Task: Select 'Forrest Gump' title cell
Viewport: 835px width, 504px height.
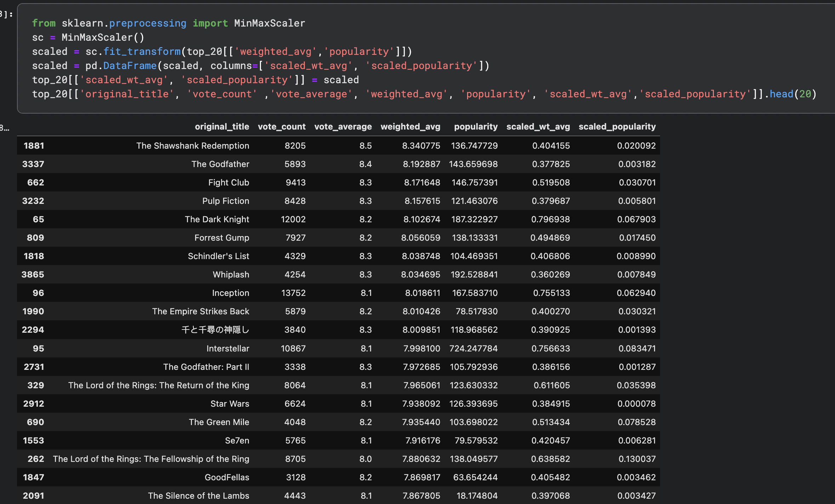Action: coord(222,237)
